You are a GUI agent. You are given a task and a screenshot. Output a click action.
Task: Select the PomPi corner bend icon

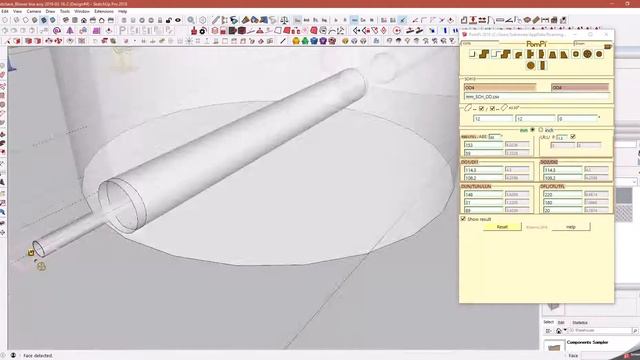click(x=473, y=54)
